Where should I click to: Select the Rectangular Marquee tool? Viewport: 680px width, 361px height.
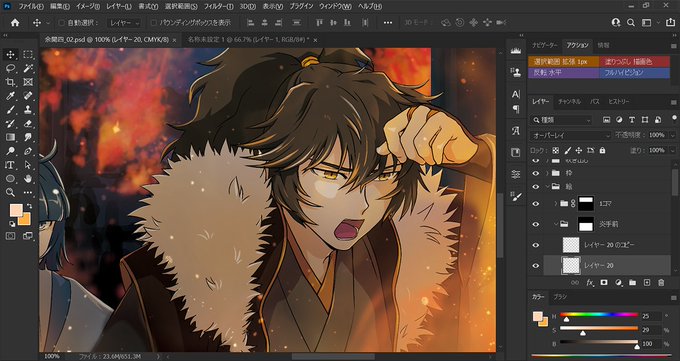(28, 55)
